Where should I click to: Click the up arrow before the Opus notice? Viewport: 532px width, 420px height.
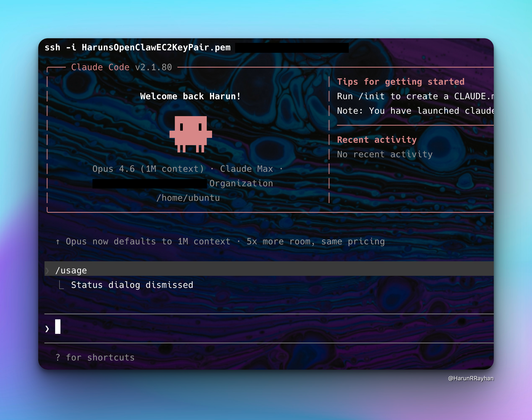point(58,242)
